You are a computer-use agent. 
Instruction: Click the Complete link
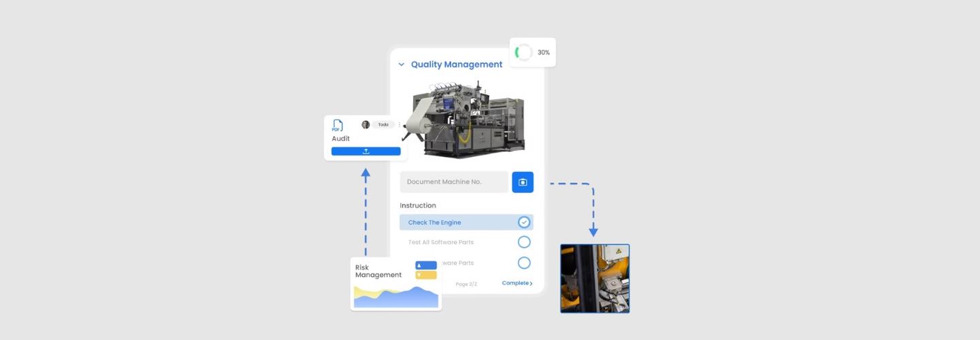[517, 283]
